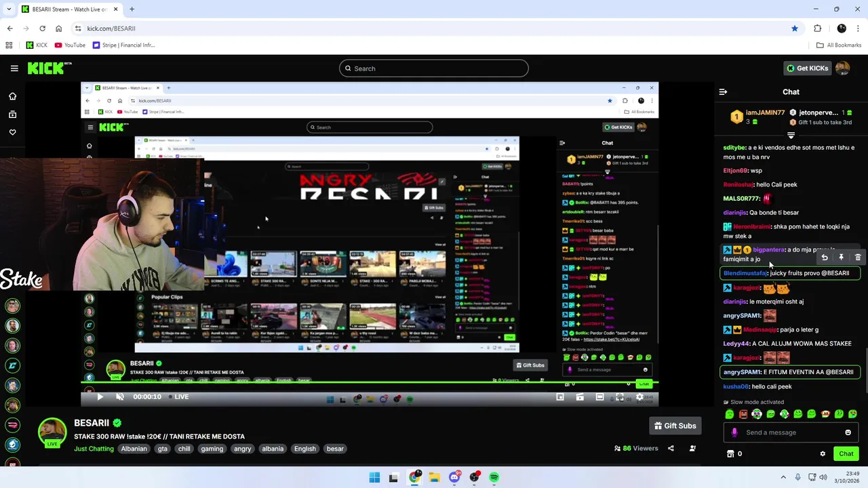Open the apps grid in bookmarks bar
This screenshot has width=868, height=488.
(9, 45)
